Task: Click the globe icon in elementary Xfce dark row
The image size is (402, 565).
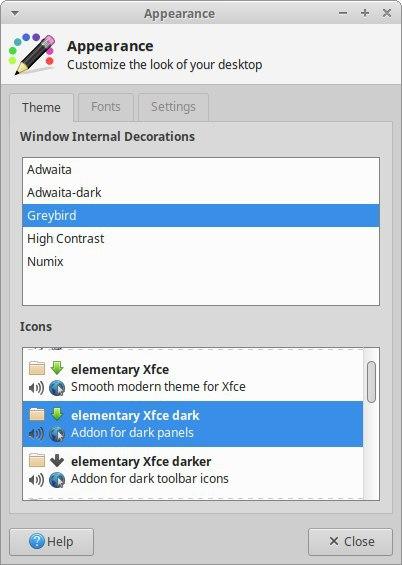Action: [x=57, y=434]
